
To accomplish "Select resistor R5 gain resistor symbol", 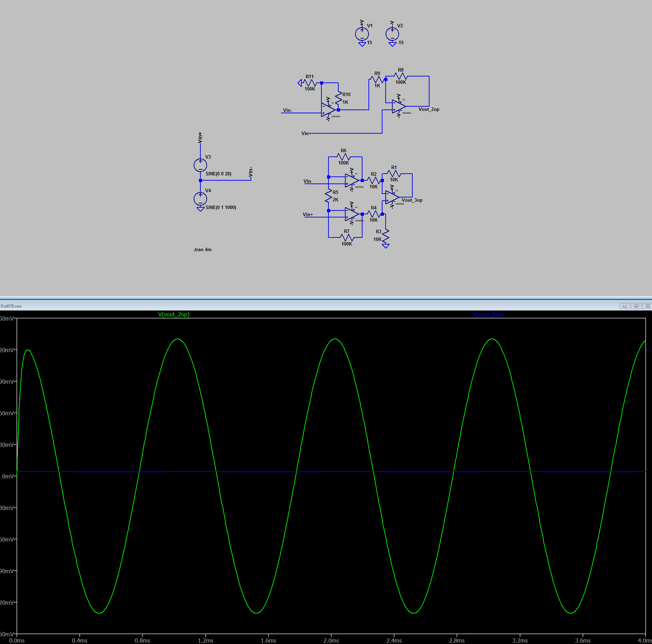I will [328, 196].
